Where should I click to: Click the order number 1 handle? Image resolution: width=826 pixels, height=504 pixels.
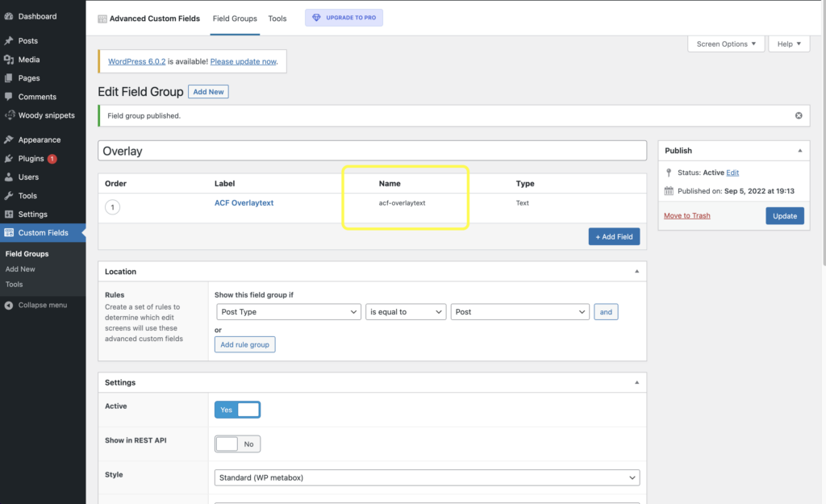click(112, 207)
